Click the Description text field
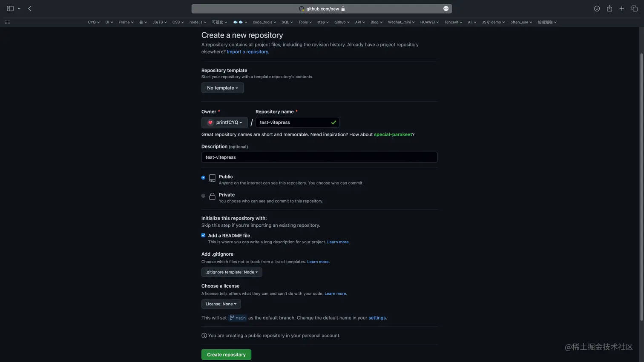The height and width of the screenshot is (362, 644). tap(319, 157)
